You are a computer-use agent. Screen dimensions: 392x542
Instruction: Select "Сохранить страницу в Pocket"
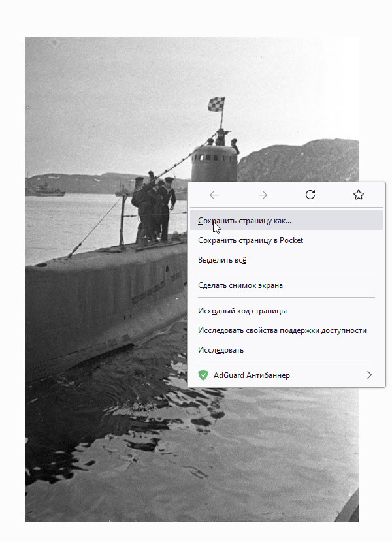point(286,240)
